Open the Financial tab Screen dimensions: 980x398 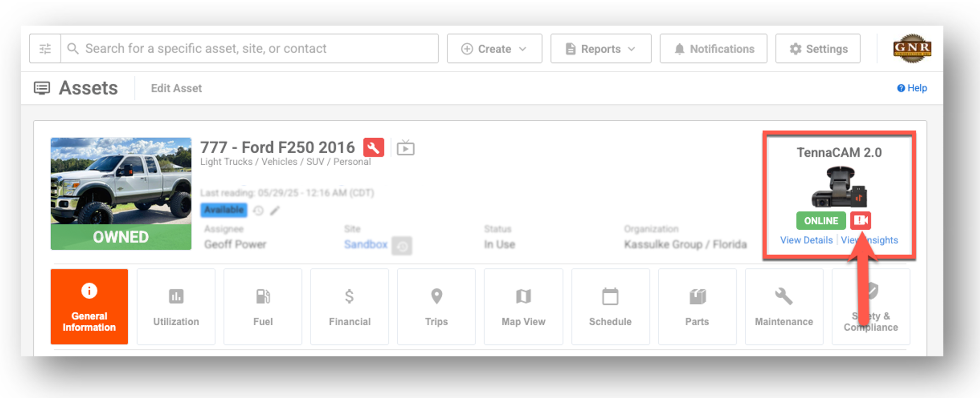click(x=350, y=307)
